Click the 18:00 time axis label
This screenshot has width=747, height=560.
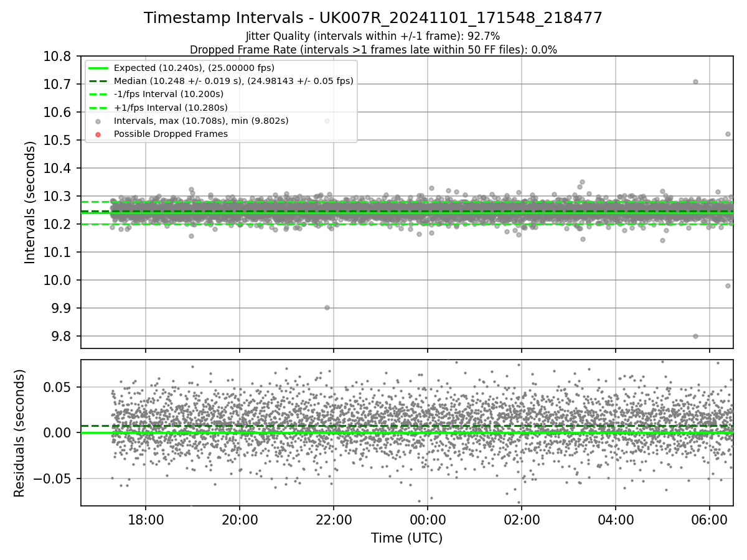click(x=146, y=519)
